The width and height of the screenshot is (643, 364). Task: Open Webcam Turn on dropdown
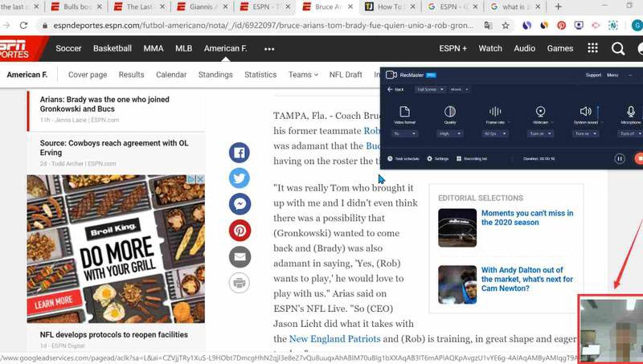tap(540, 133)
